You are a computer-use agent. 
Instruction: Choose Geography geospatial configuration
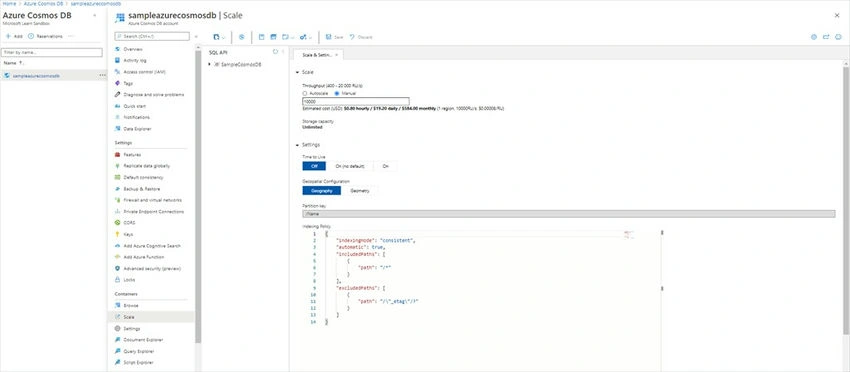pos(321,191)
